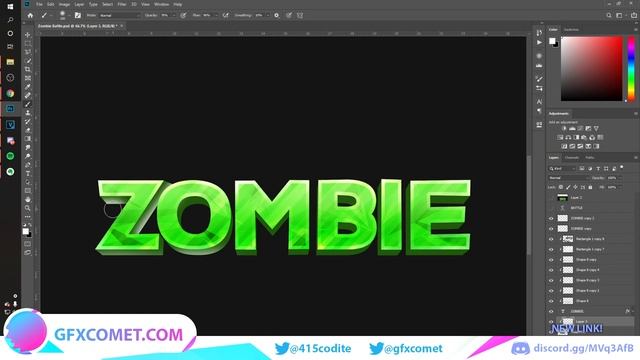Lock all attributes of the layer
640x360 pixels.
click(590, 187)
